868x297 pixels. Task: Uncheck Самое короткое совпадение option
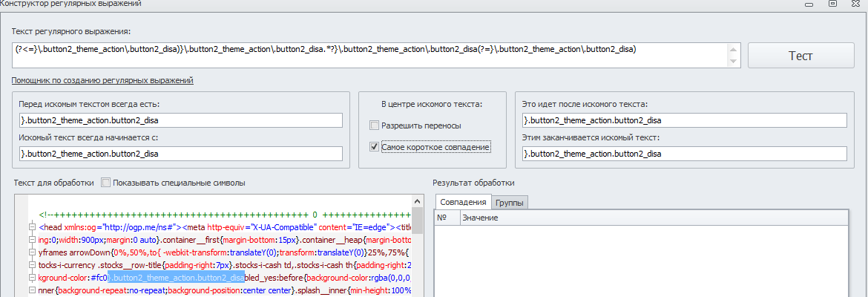[x=375, y=147]
